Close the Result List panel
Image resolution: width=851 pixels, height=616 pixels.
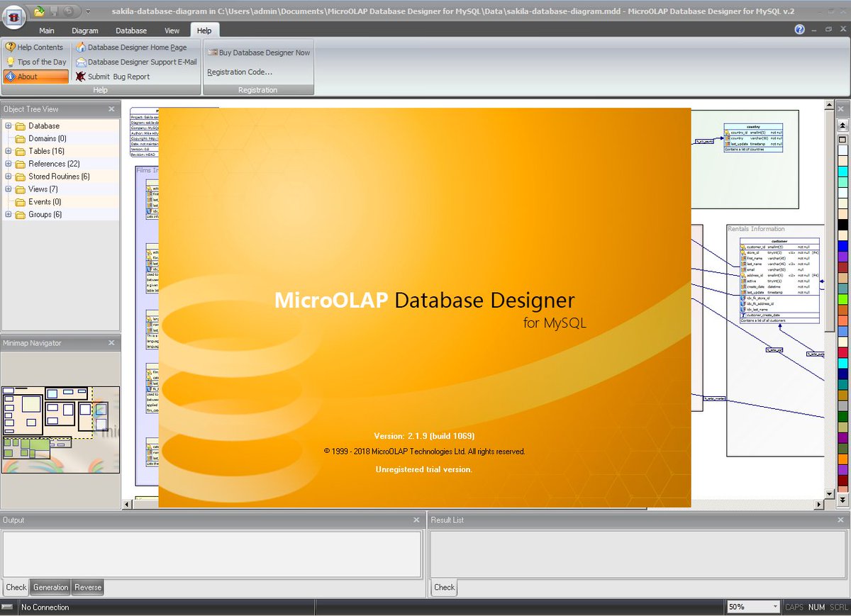pos(842,520)
